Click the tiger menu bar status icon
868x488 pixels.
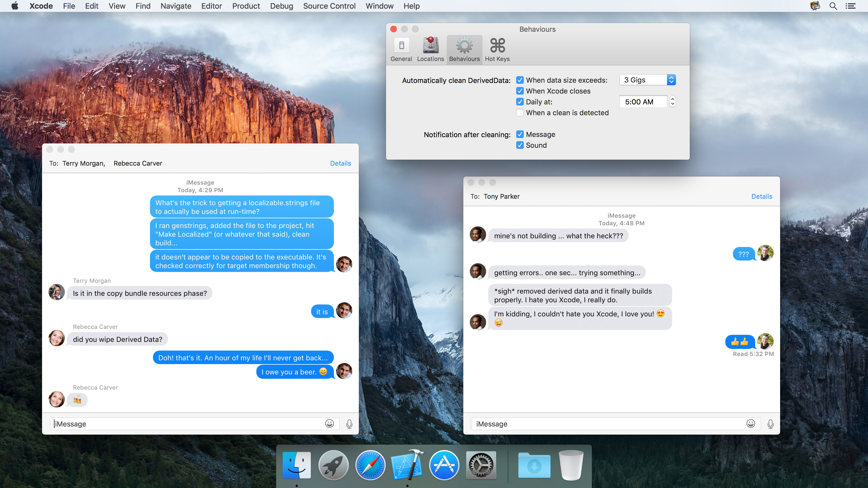pyautogui.click(x=815, y=6)
